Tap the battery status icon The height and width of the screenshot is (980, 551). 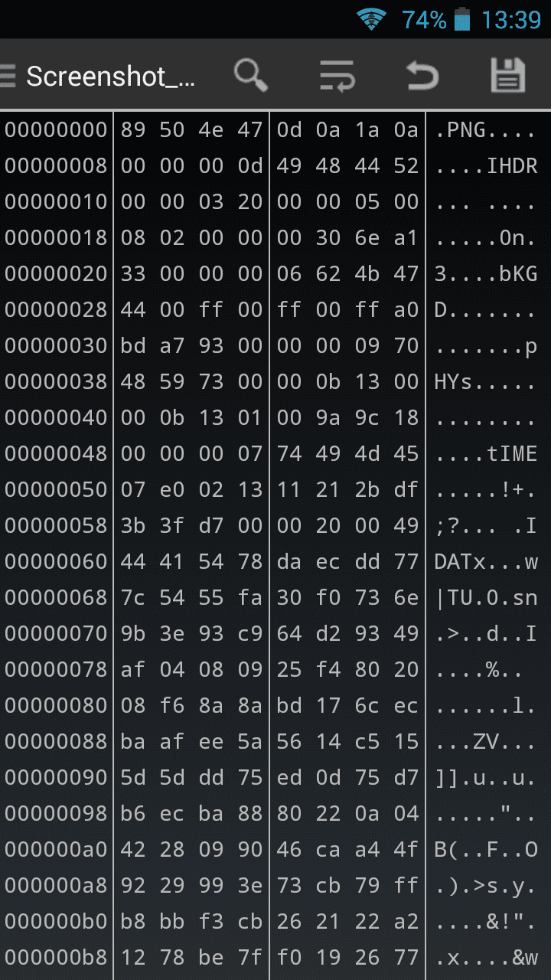point(461,19)
